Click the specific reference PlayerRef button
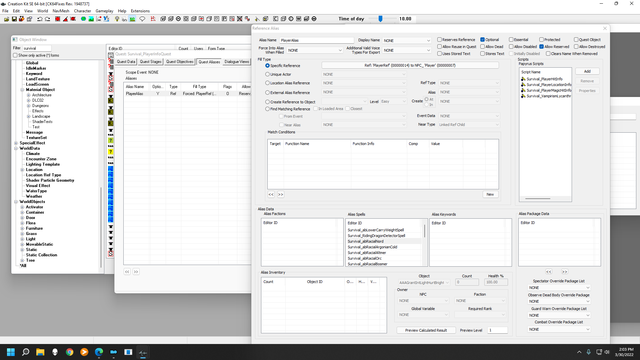640x360 pixels. click(410, 65)
